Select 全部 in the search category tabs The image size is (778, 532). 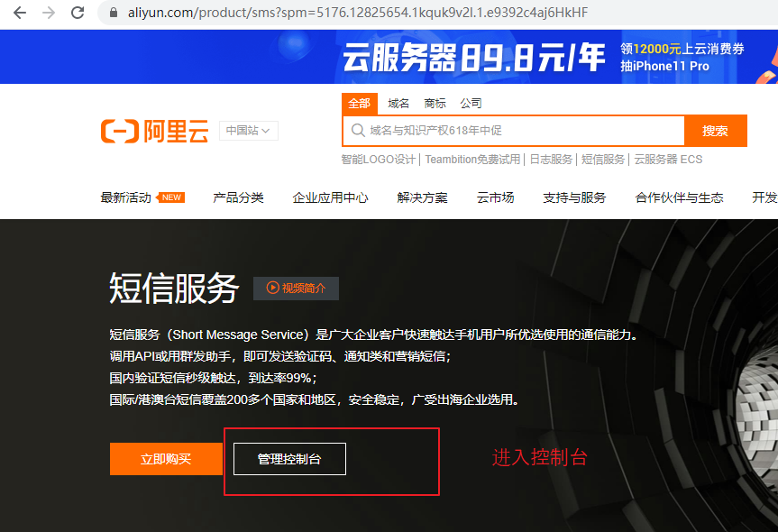(x=360, y=103)
